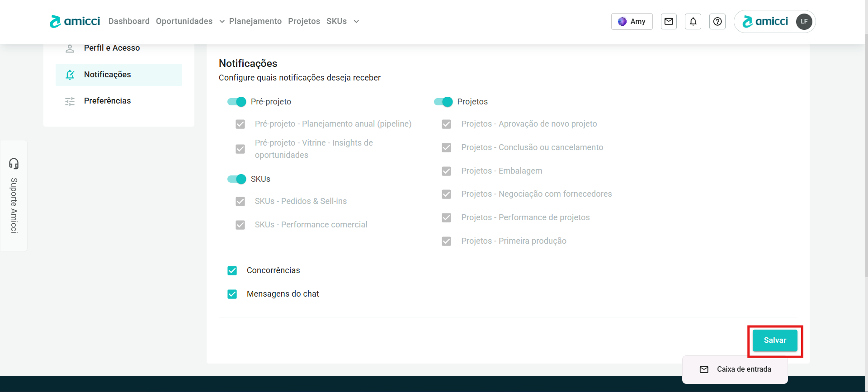Open the Amy assistant button
868x392 pixels.
(x=632, y=21)
